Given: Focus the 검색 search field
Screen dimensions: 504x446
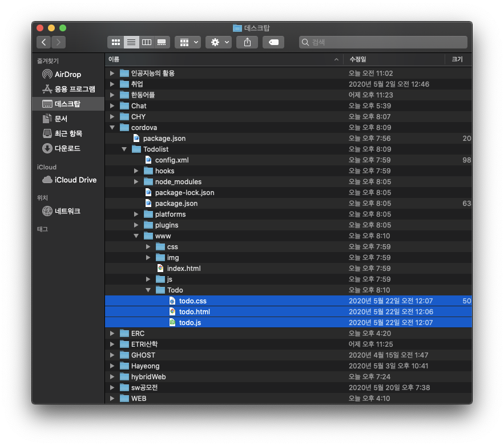Looking at the screenshot, I should [x=383, y=42].
